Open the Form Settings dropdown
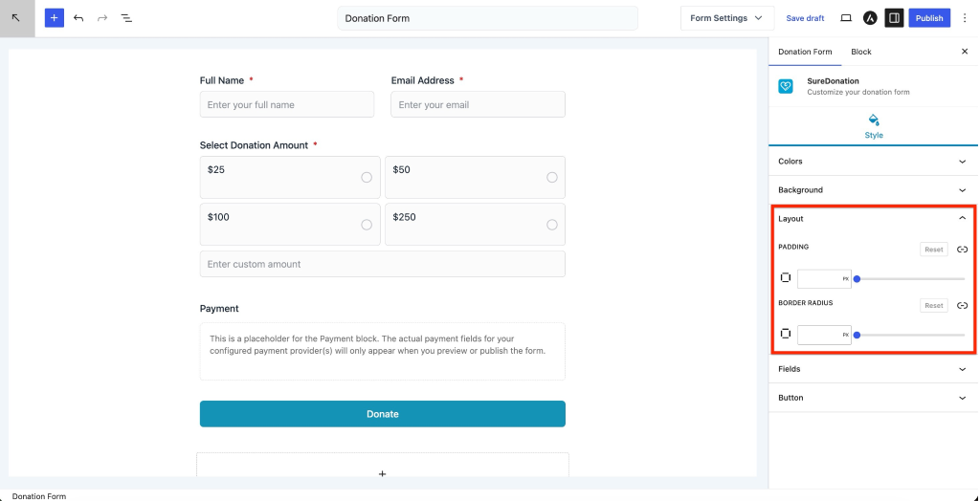980x501 pixels. tap(727, 18)
